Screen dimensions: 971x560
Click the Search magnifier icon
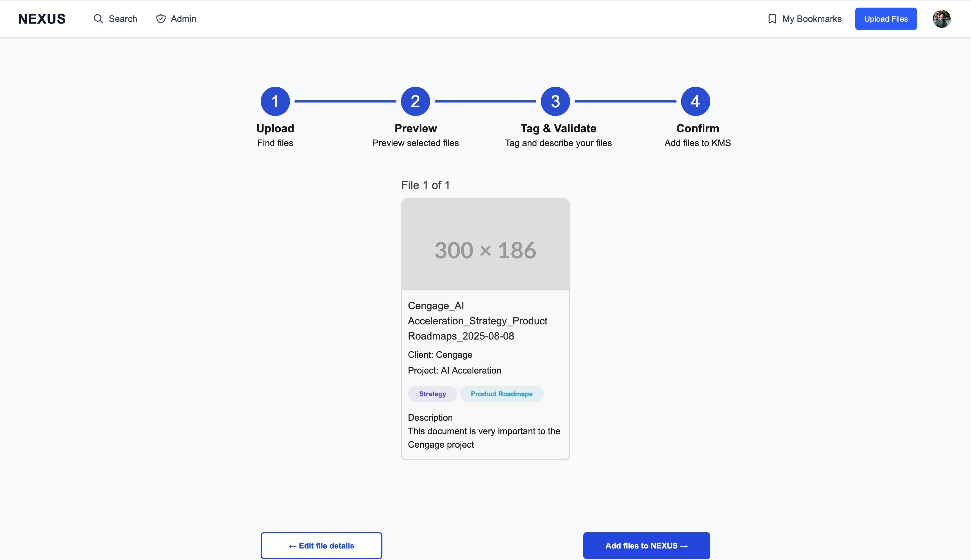[x=99, y=19]
